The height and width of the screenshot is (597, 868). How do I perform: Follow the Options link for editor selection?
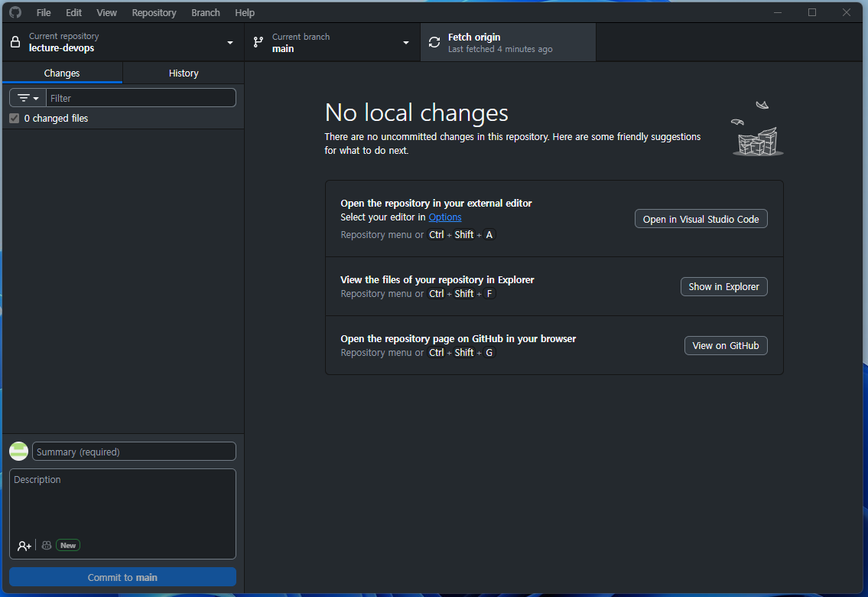[x=445, y=217]
